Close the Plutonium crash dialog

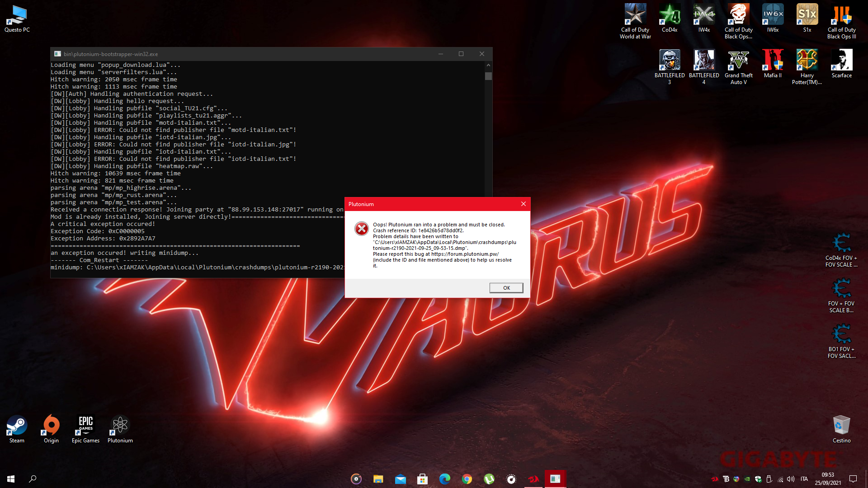click(x=524, y=204)
